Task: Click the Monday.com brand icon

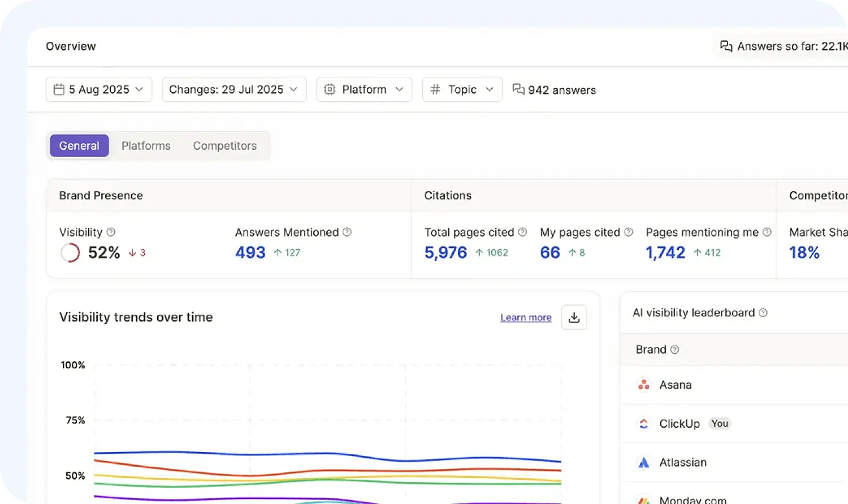Action: tap(643, 499)
